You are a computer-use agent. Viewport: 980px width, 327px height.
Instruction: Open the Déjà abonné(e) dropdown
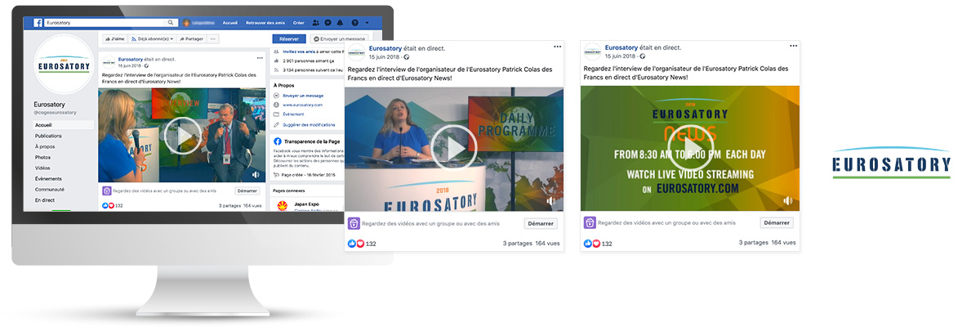coord(153,38)
